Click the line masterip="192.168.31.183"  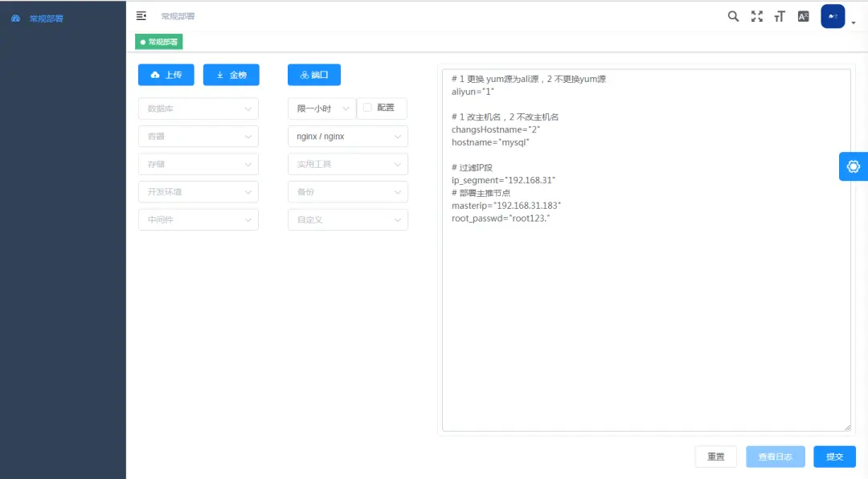(x=506, y=206)
